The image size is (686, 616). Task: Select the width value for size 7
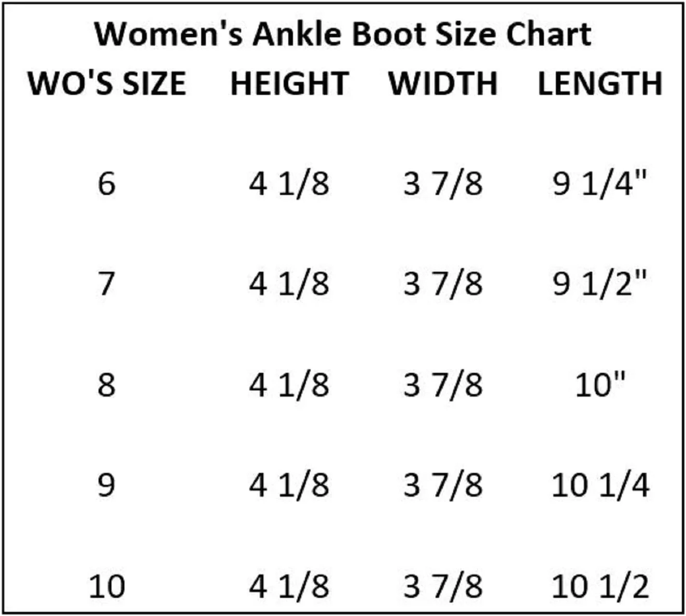[x=443, y=284]
